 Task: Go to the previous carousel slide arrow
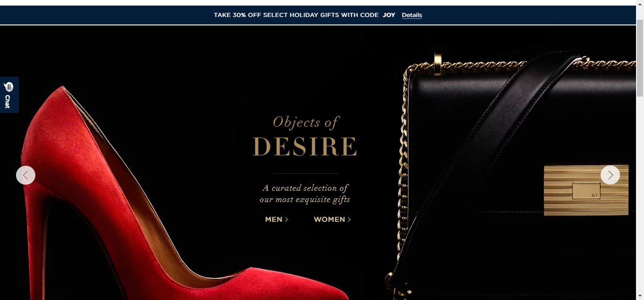click(x=25, y=175)
